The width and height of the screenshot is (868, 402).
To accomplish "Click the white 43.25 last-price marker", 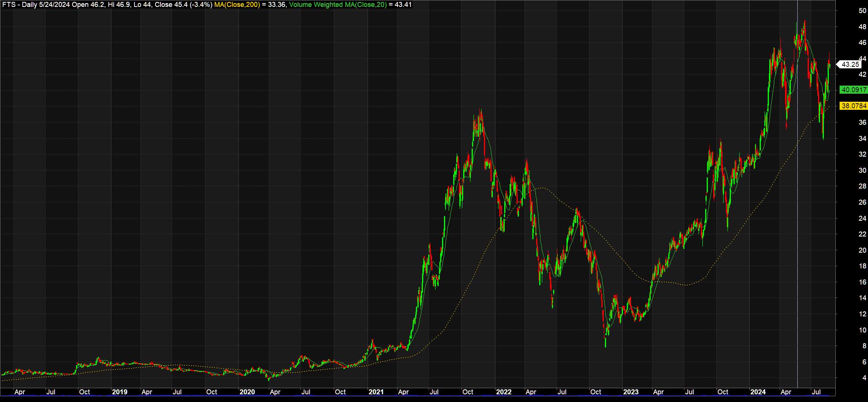I will [850, 65].
